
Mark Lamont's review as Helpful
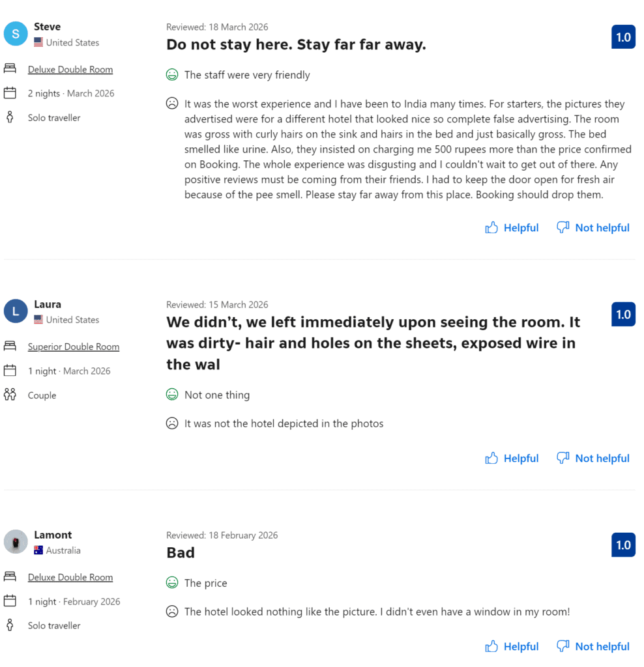click(520, 646)
